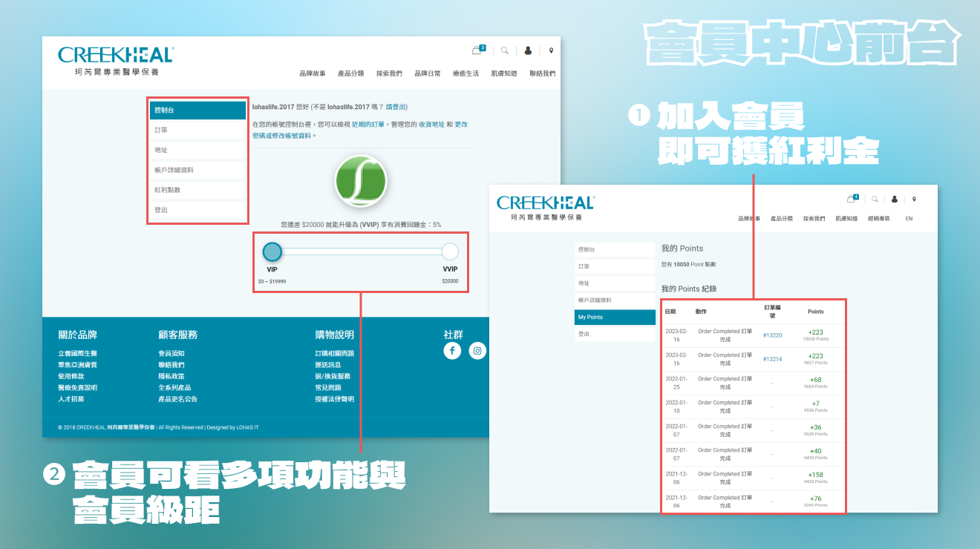
Task: Open order link #13214
Action: [x=772, y=359]
